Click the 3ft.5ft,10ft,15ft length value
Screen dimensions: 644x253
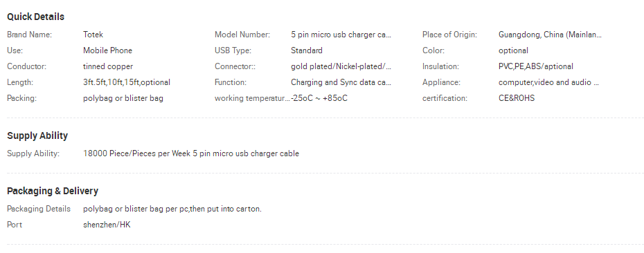(x=127, y=82)
